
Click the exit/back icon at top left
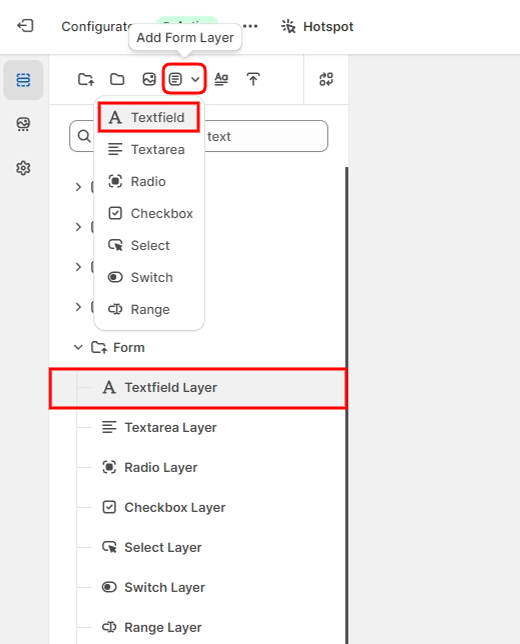[25, 26]
